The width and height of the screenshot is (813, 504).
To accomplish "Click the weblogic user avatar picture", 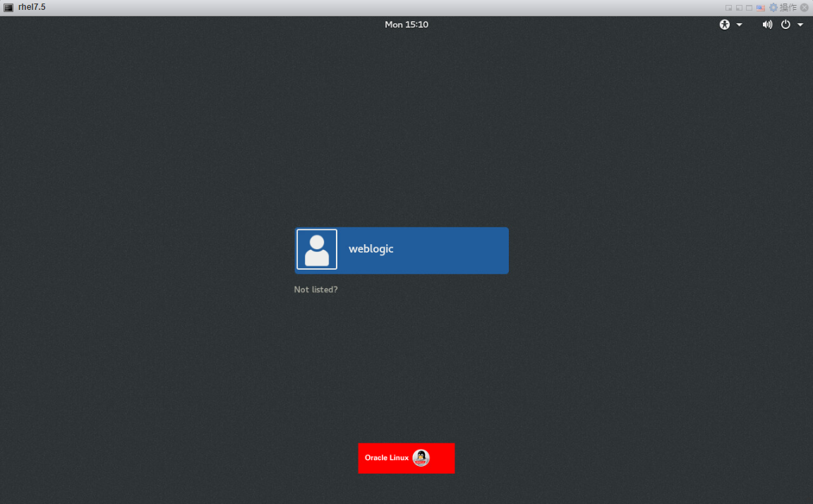I will point(317,249).
